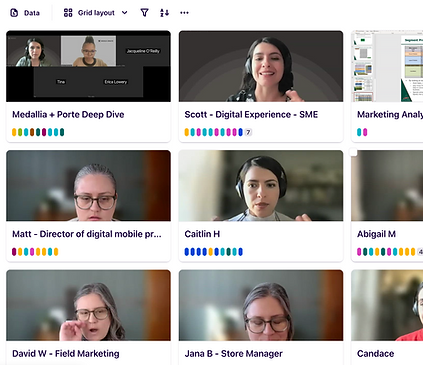Screen dimensions: 423x365
Task: Click the sort order icon
Action: (164, 13)
